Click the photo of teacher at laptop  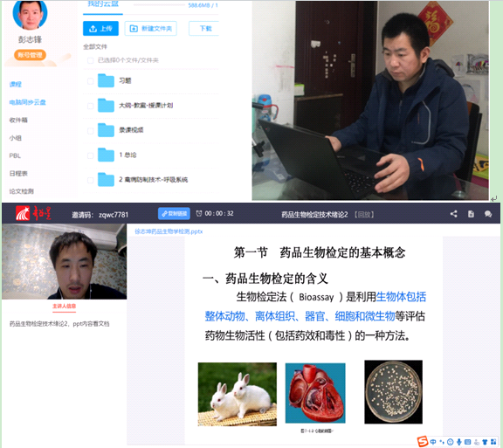coord(370,100)
